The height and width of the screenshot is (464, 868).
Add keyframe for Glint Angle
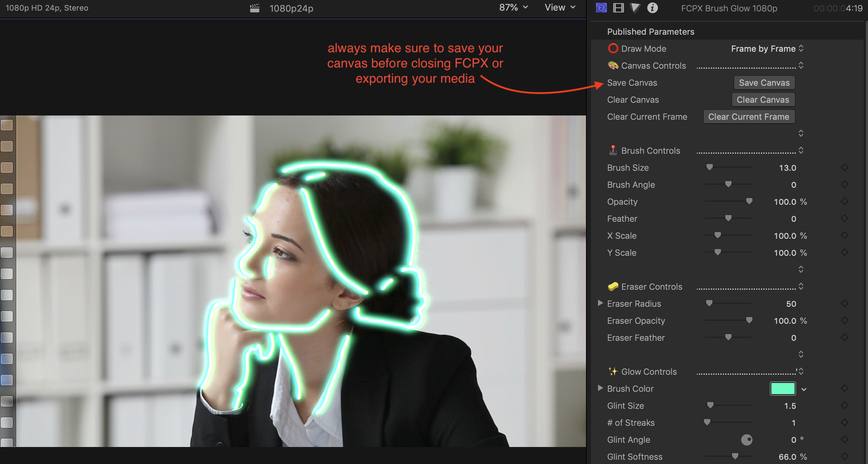click(845, 440)
